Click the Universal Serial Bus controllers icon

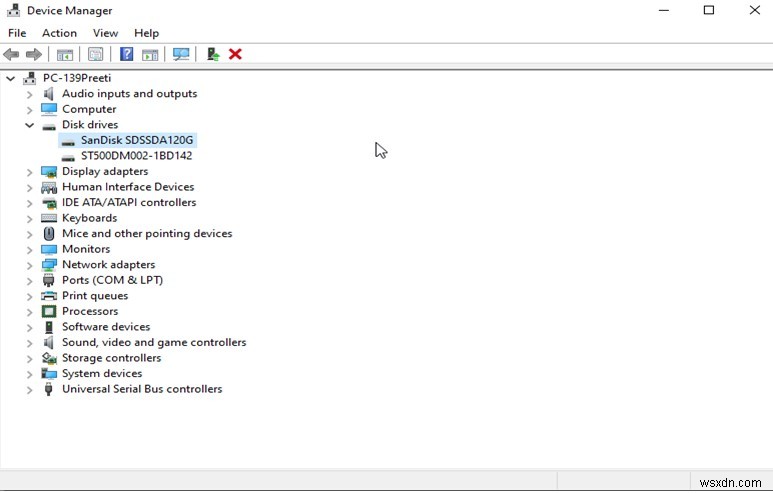coord(48,389)
